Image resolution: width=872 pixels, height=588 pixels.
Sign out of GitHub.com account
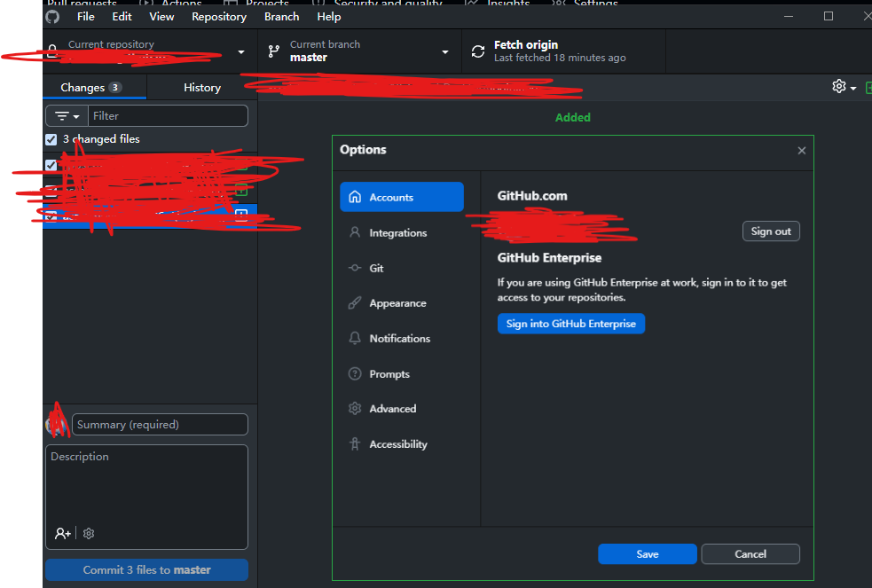(x=771, y=231)
